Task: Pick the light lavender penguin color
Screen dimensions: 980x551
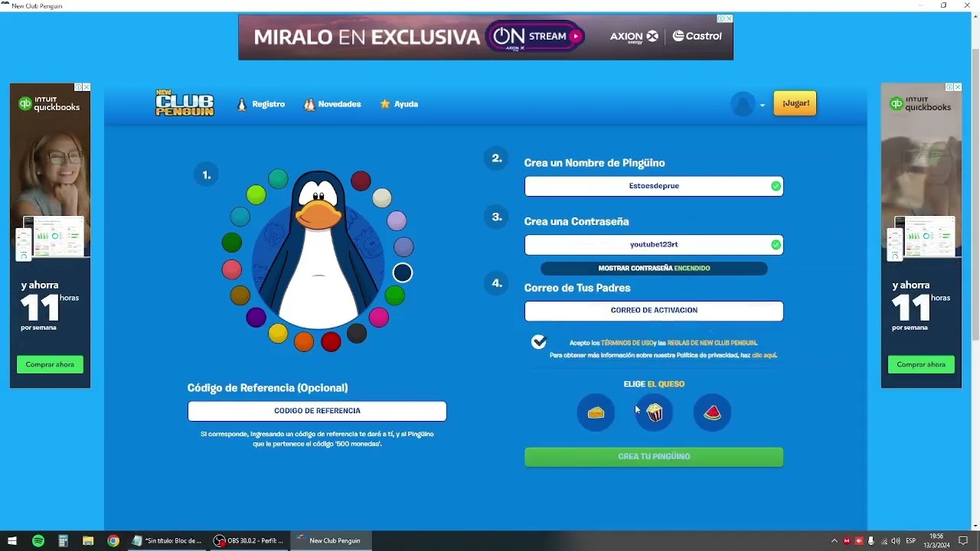Action: point(397,221)
